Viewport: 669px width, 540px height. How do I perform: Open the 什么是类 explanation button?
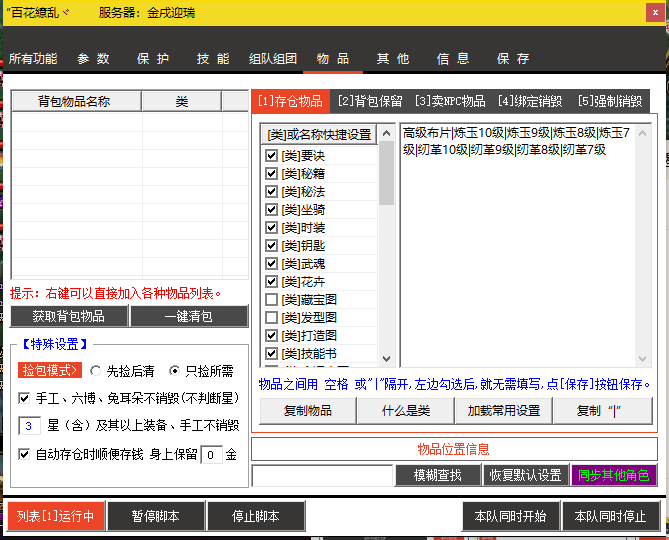click(406, 411)
